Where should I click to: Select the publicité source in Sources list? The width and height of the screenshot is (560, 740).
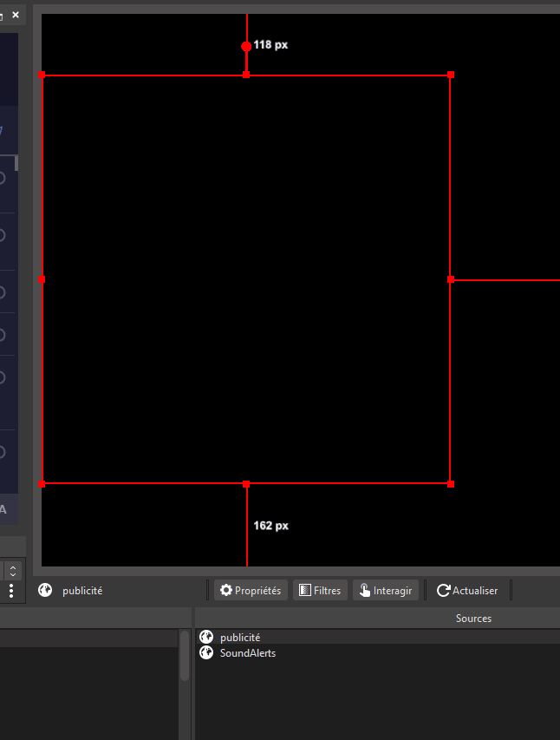pos(240,638)
